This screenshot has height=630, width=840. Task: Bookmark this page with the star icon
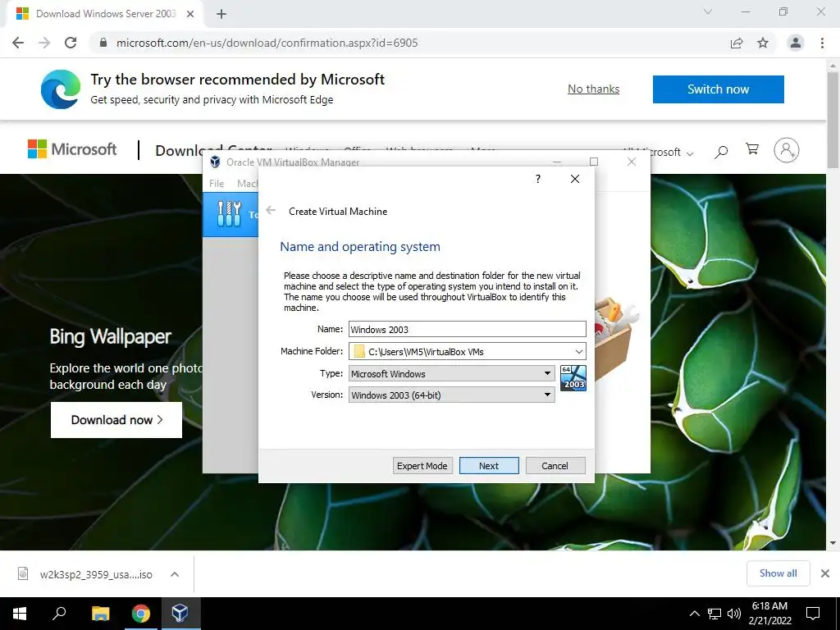[763, 43]
